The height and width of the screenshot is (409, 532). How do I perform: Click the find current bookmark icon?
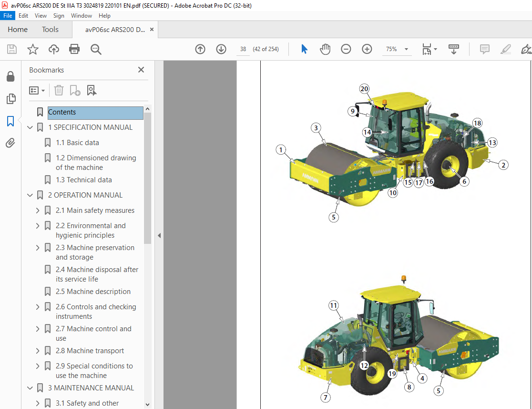coord(92,90)
